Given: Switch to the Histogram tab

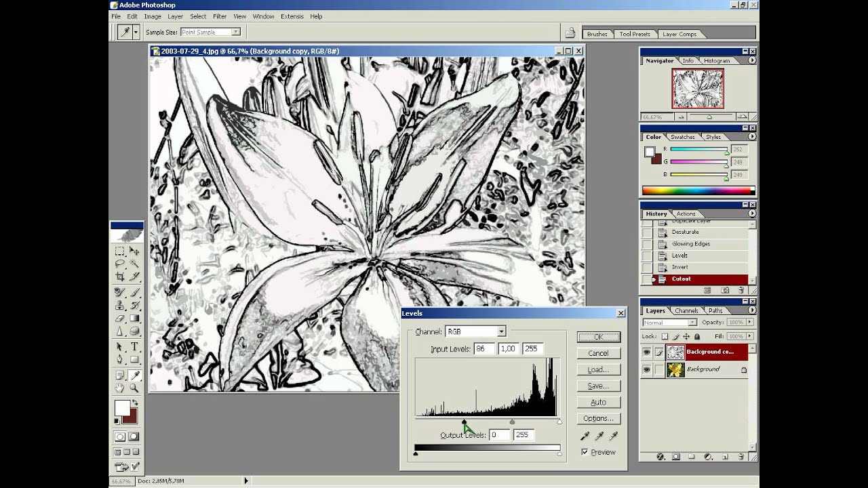Looking at the screenshot, I should point(717,60).
